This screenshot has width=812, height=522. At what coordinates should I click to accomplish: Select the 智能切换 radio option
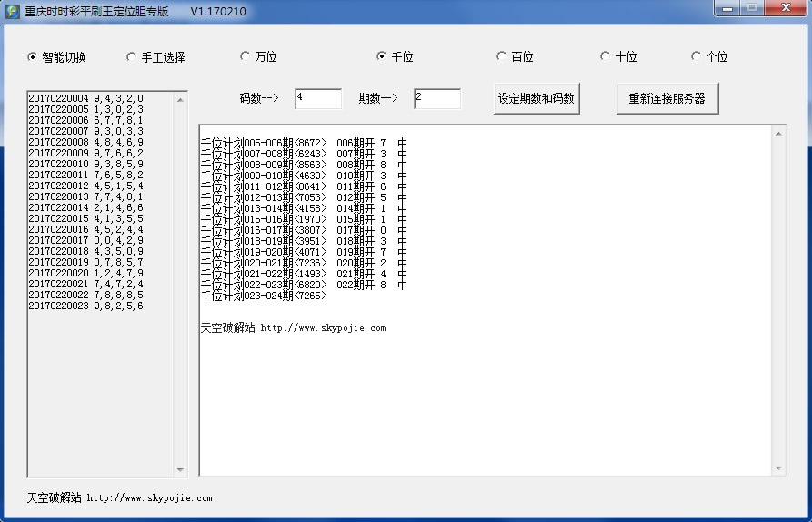[34, 57]
